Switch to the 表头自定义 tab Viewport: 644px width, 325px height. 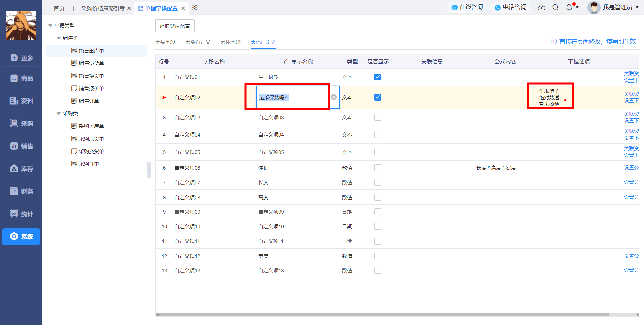198,42
